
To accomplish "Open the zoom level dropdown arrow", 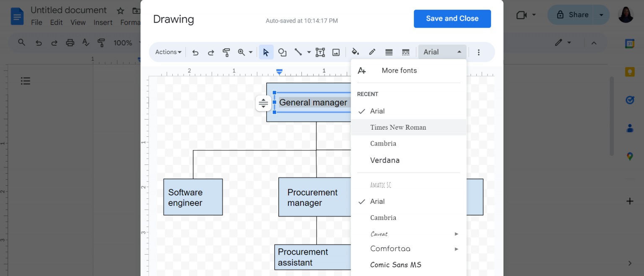I will point(250,52).
